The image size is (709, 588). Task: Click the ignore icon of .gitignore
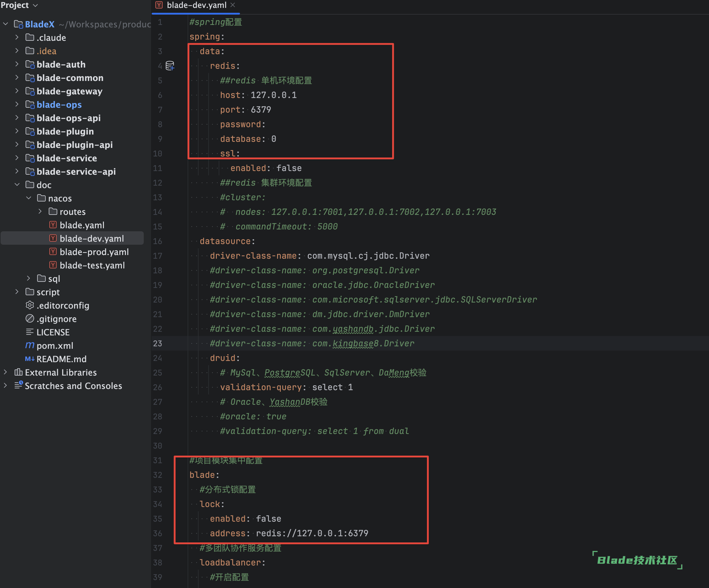pyautogui.click(x=30, y=318)
